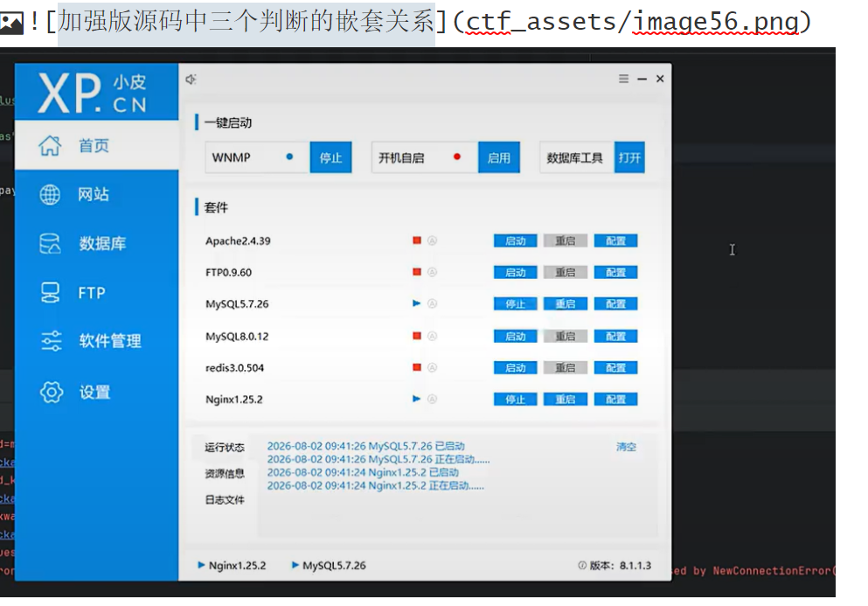
Task: Start MySQL8.0.12 with 启动
Action: (x=516, y=337)
